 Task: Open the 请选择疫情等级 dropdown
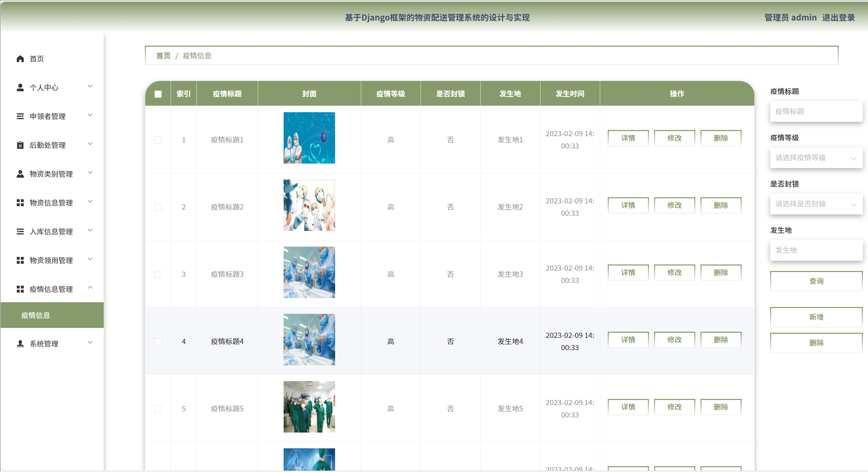pyautogui.click(x=816, y=158)
